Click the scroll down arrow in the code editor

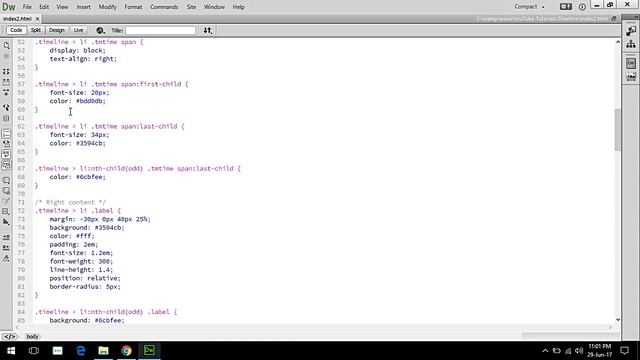[x=618, y=320]
